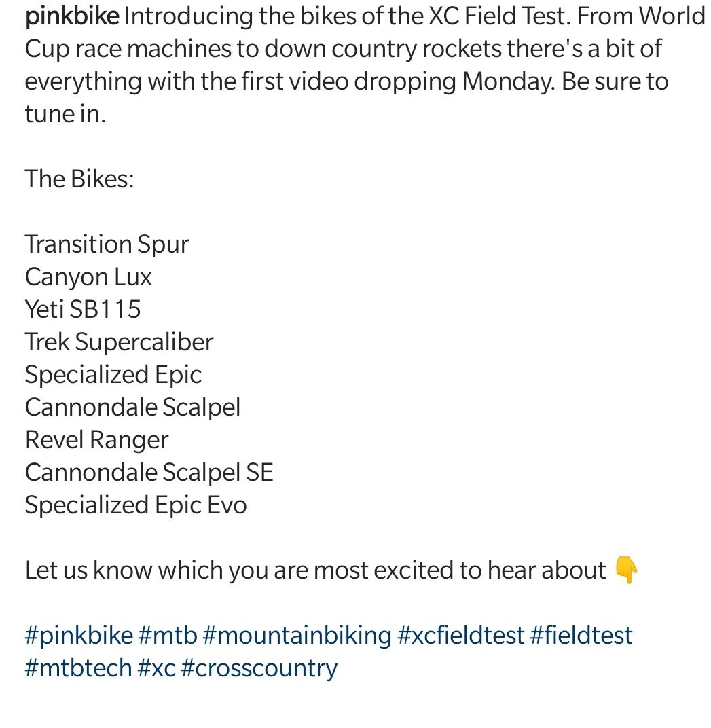
Task: Click the Canyon Lux text
Action: click(x=88, y=277)
